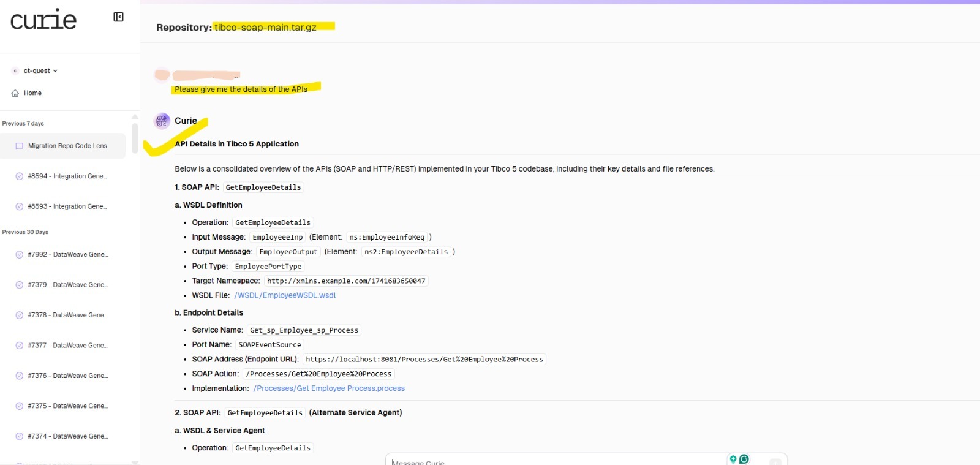This screenshot has width=980, height=465.
Task: Open the #7377 DataWeave Gene history item
Action: coord(67,346)
